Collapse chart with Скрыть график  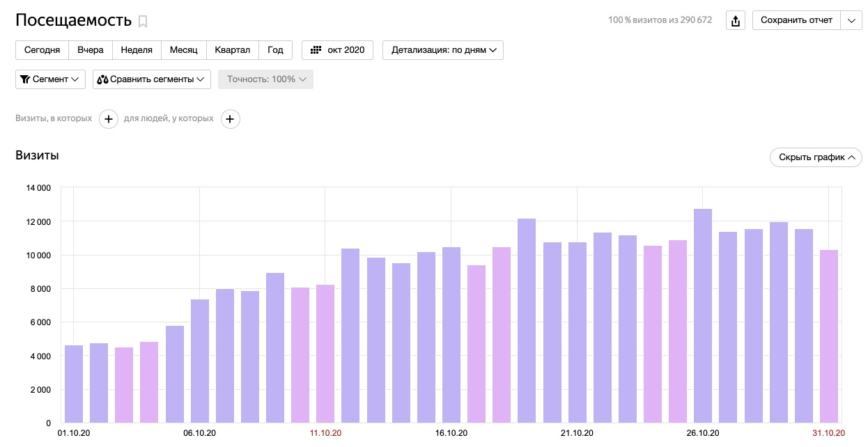[816, 157]
